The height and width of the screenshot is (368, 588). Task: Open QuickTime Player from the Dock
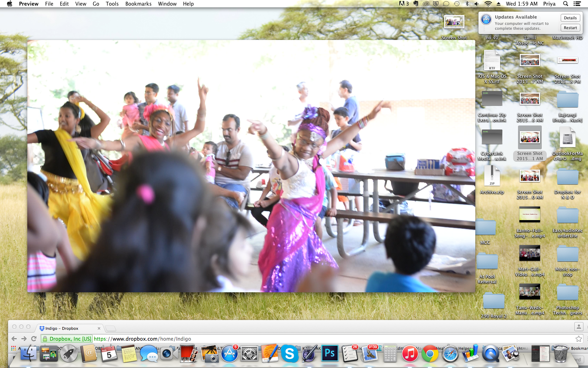point(490,354)
